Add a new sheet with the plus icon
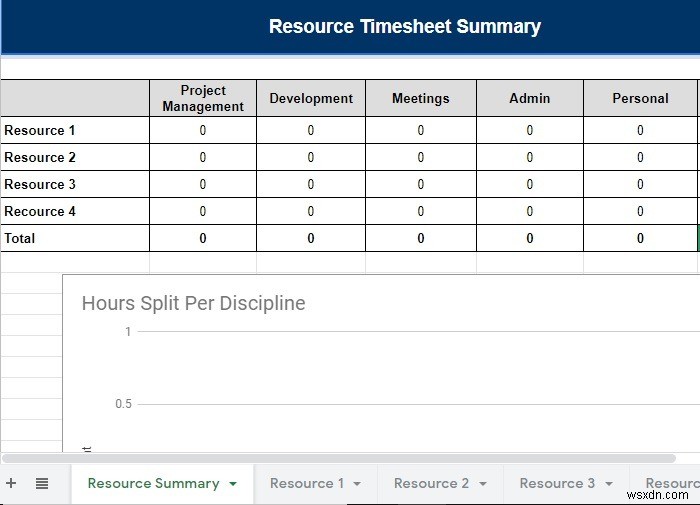This screenshot has width=700, height=505. [x=11, y=483]
